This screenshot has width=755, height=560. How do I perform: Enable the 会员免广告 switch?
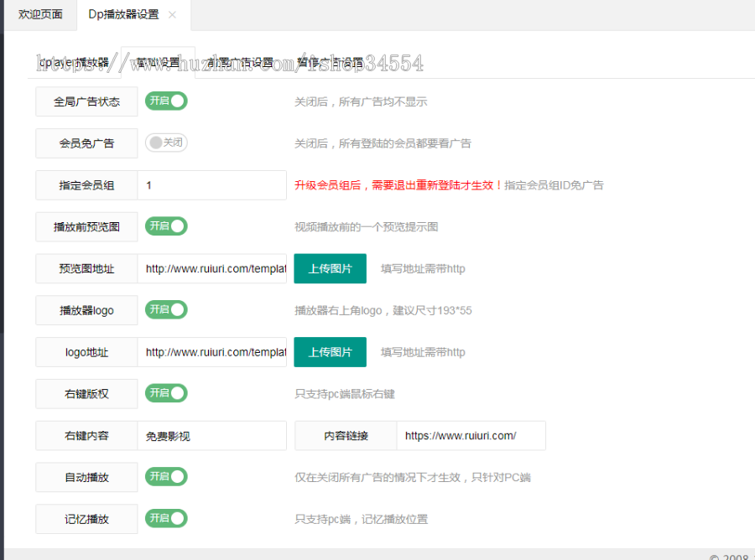coord(165,142)
